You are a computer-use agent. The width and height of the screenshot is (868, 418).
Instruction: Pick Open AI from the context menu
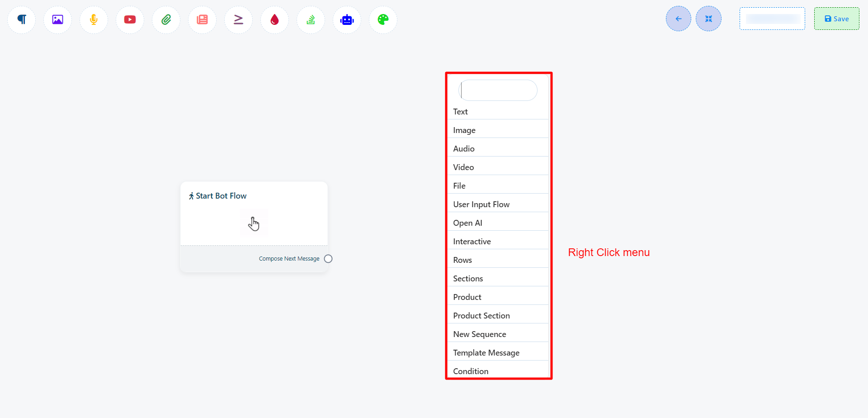pos(467,223)
